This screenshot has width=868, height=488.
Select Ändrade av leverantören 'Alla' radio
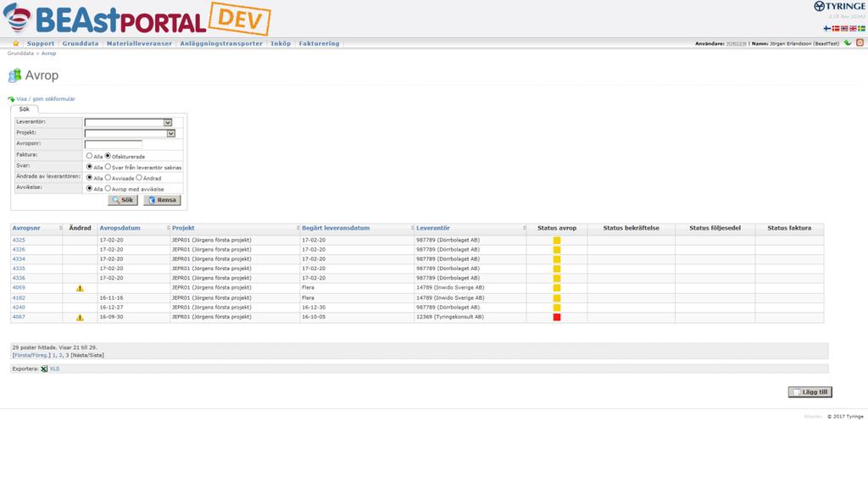[89, 178]
